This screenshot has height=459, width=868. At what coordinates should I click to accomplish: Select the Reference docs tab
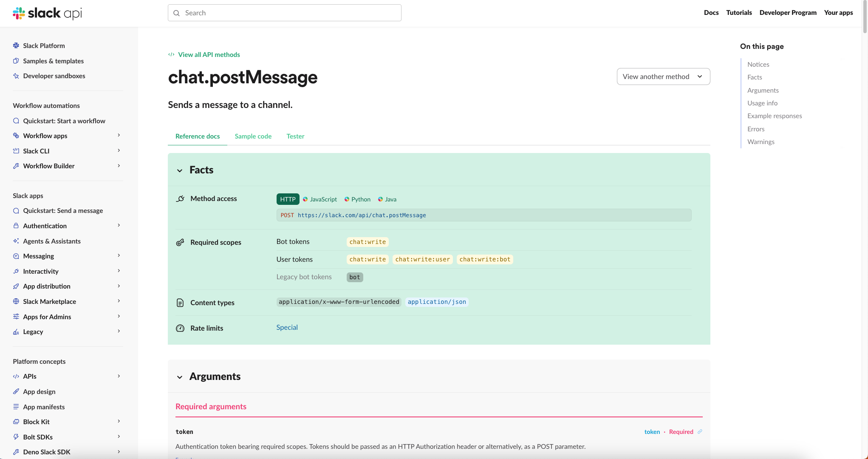coord(198,136)
